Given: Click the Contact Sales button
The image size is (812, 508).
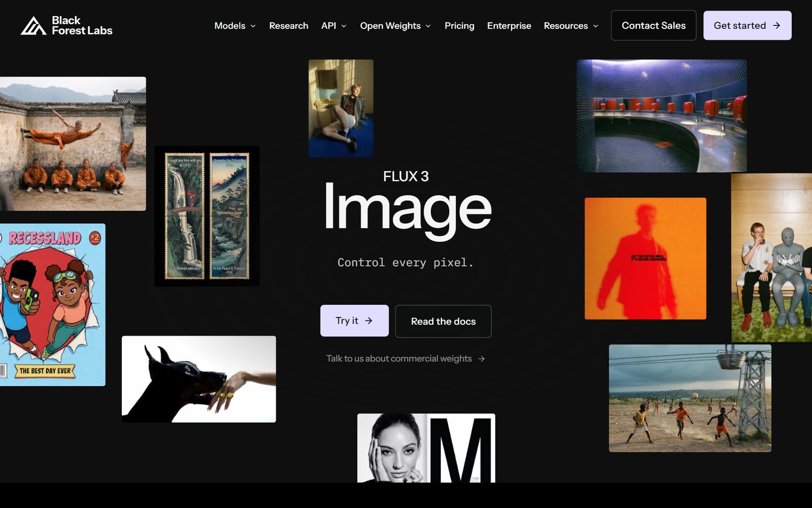Looking at the screenshot, I should 654,25.
